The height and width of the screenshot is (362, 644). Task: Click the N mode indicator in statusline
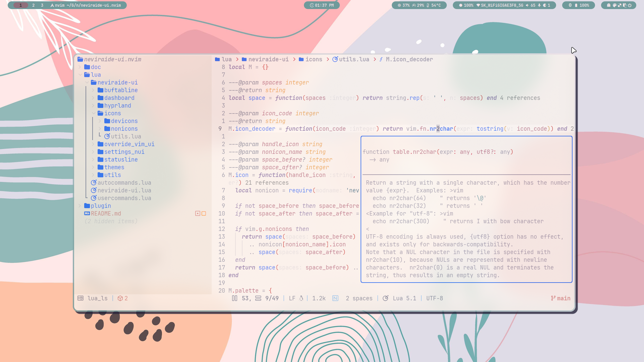click(335, 298)
